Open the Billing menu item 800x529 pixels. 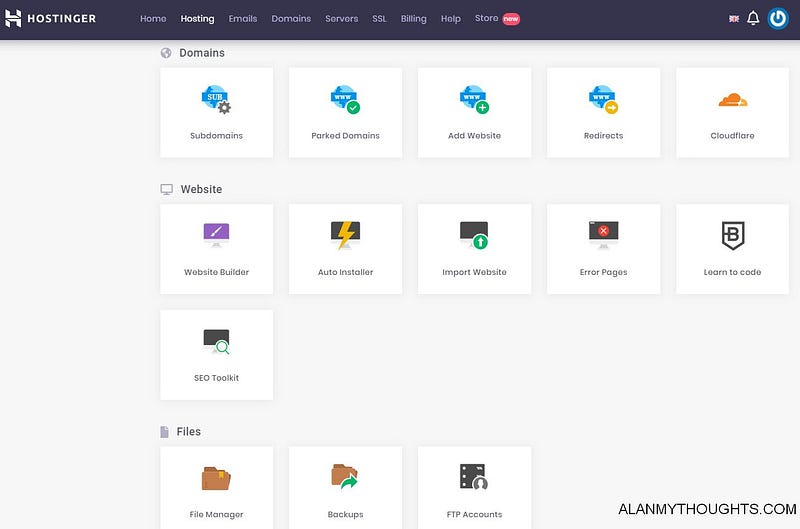pyautogui.click(x=414, y=18)
